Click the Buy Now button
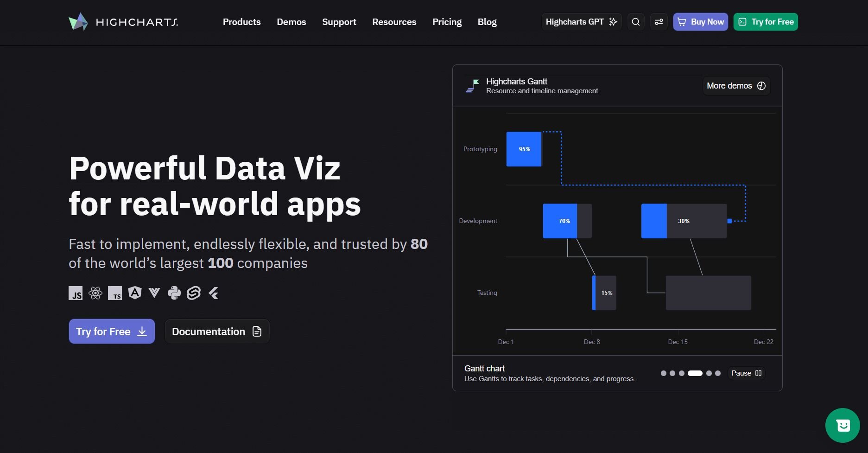 tap(700, 22)
